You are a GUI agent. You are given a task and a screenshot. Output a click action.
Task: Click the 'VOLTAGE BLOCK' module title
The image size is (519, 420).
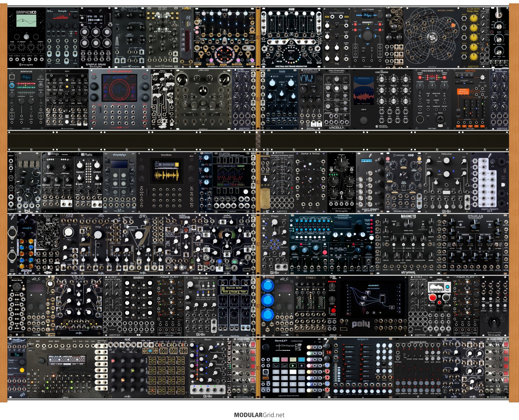point(418,342)
